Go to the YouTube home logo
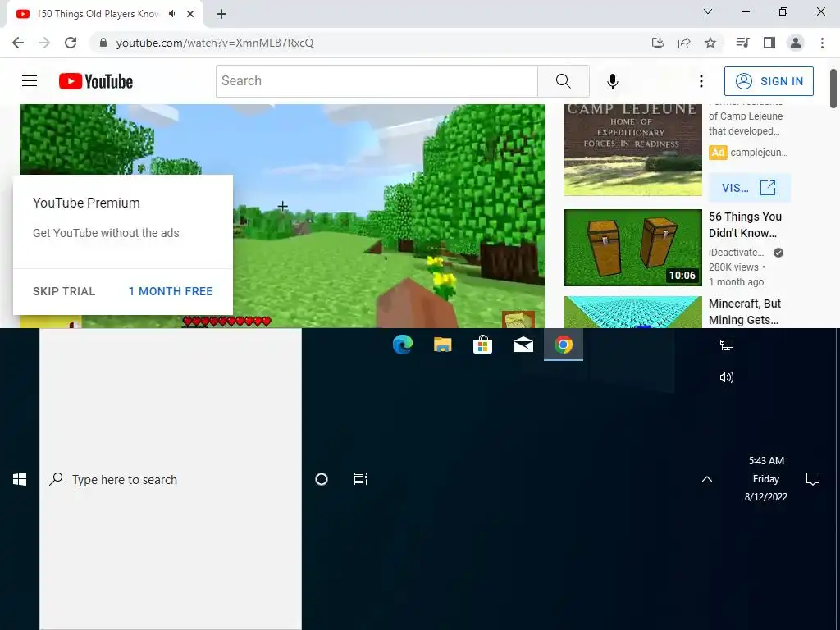840x630 pixels. (x=96, y=81)
